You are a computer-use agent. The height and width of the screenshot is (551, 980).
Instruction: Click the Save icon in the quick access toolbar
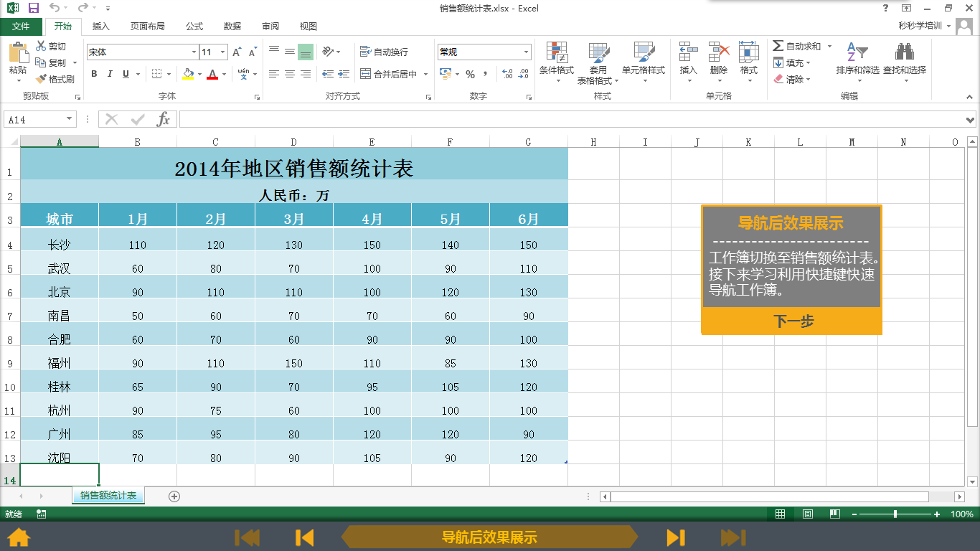[34, 8]
